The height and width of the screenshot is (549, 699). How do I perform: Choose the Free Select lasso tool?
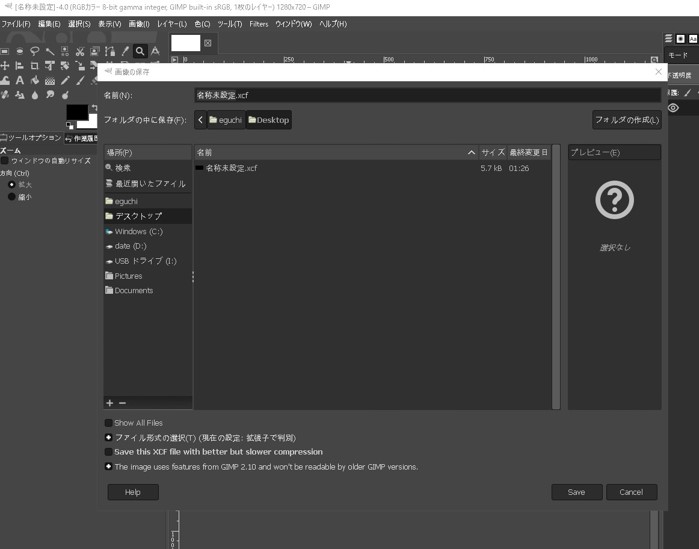[34, 51]
